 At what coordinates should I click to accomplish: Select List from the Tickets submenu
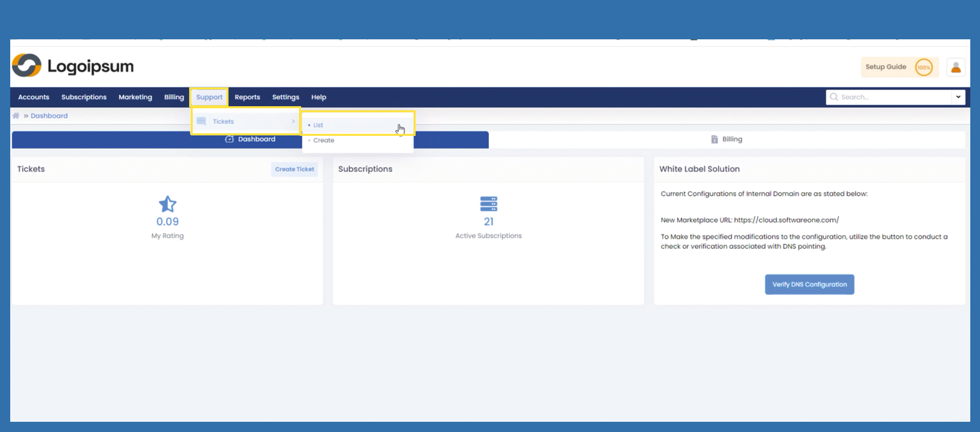point(318,125)
